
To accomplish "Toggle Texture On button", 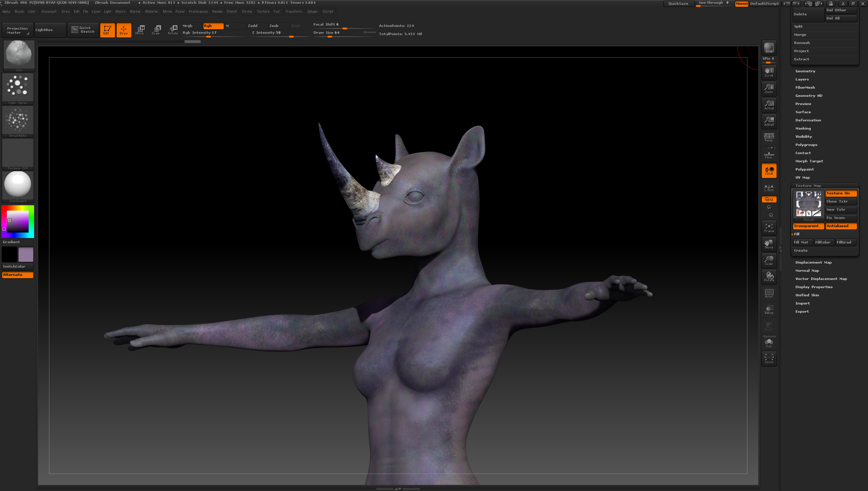I will pos(841,193).
